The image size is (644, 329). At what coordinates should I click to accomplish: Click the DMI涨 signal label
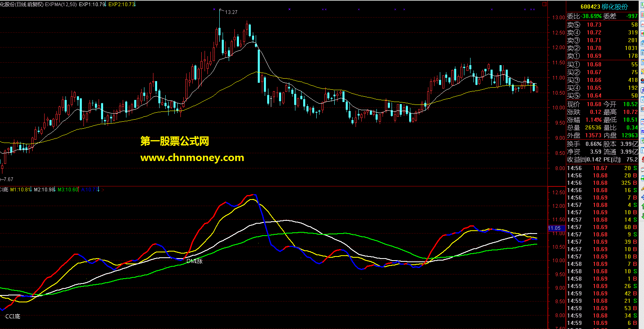coord(194,261)
